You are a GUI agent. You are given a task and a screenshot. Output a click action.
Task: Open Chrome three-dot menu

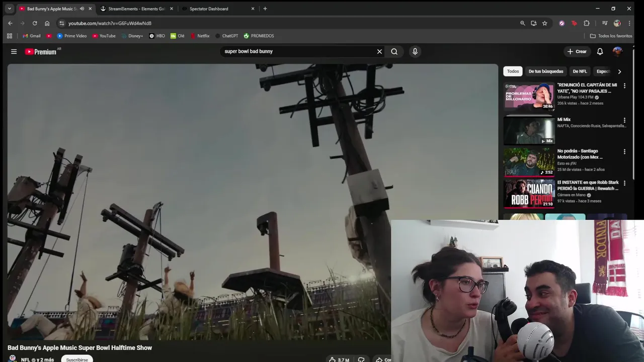(x=629, y=23)
